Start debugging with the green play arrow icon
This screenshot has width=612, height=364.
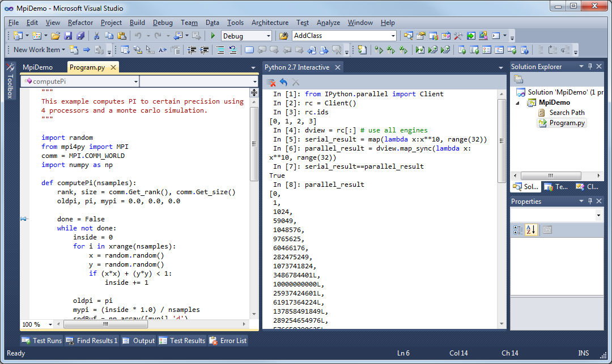(x=212, y=35)
